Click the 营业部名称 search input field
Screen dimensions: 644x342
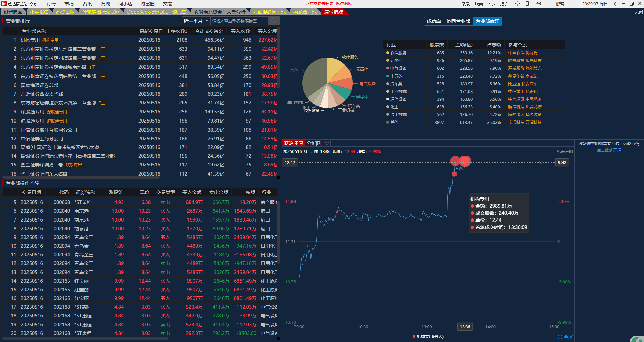click(239, 21)
